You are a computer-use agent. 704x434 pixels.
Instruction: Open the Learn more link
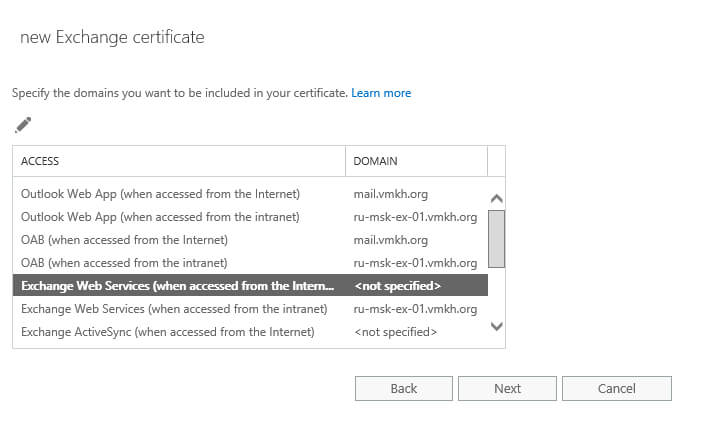coord(381,93)
